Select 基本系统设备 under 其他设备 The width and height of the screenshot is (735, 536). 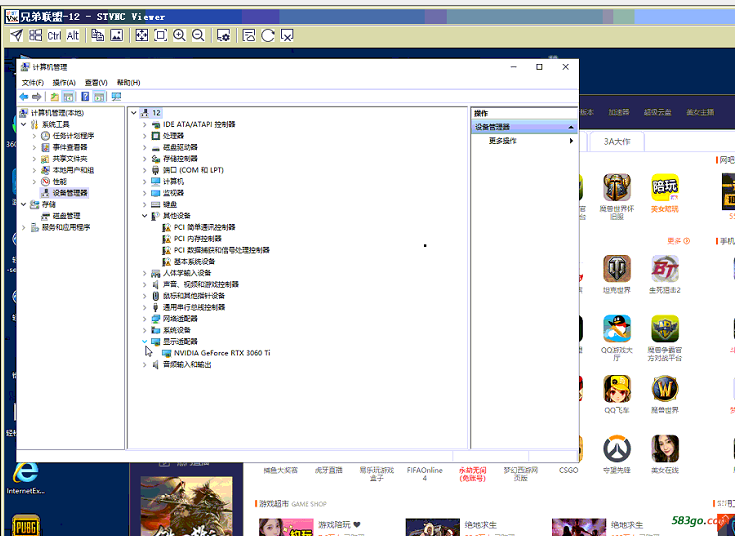pos(194,261)
